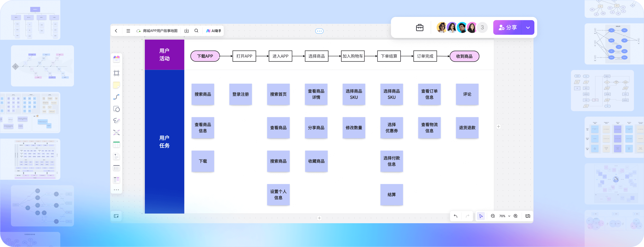Open the search magnifier icon
This screenshot has height=247, width=644.
click(196, 30)
